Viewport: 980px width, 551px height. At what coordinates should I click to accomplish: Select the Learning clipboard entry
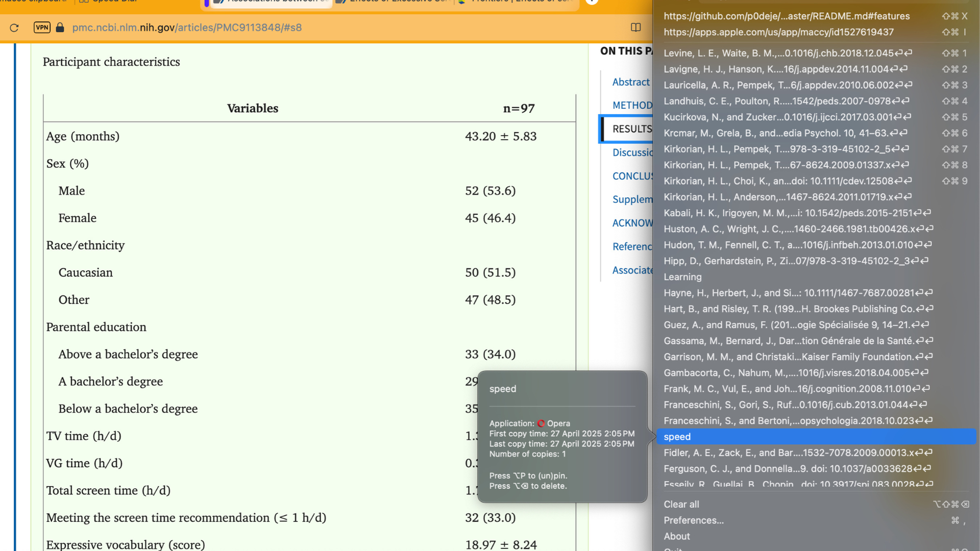pos(682,277)
